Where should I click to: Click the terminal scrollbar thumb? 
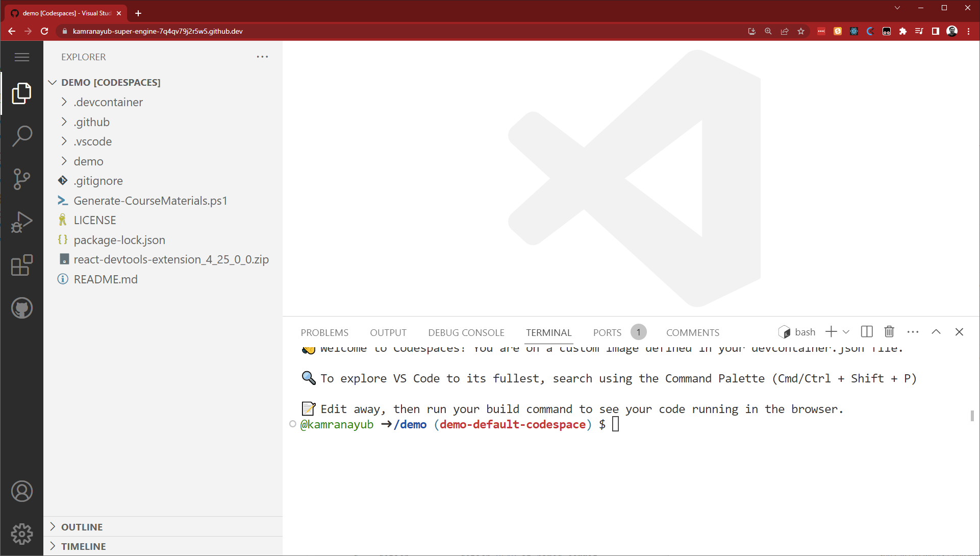[972, 416]
